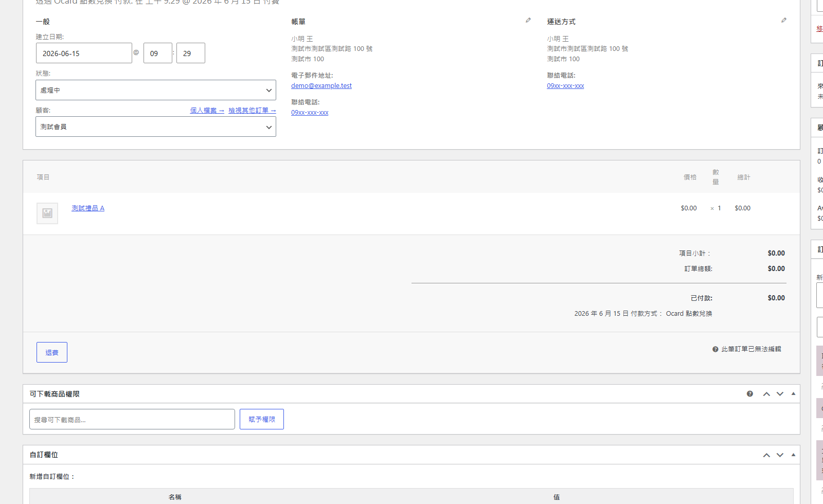Focus the minute field showing 29
This screenshot has width=823, height=504.
tap(191, 53)
